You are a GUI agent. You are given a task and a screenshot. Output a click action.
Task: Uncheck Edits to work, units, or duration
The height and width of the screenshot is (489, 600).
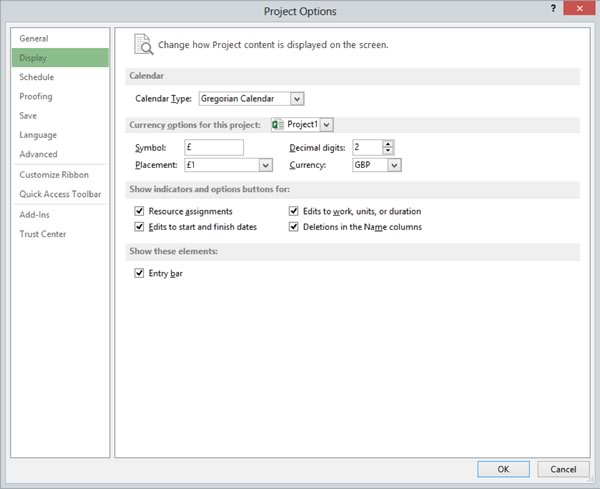click(x=294, y=212)
